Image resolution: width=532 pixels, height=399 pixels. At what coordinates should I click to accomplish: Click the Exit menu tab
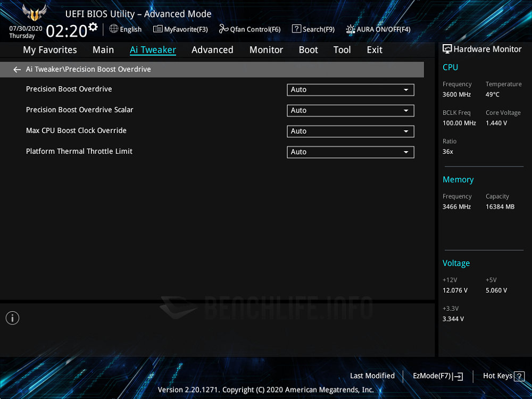coord(375,50)
